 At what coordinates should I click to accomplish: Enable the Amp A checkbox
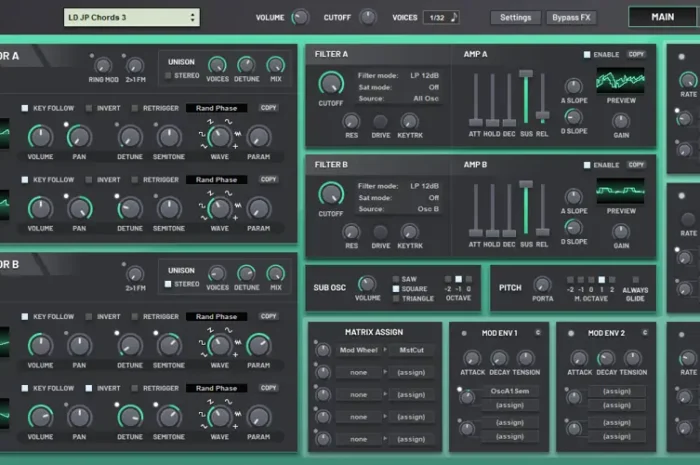(587, 54)
